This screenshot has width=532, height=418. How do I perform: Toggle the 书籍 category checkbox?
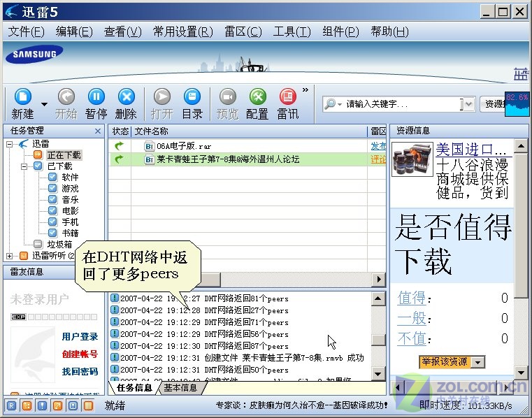click(x=52, y=233)
